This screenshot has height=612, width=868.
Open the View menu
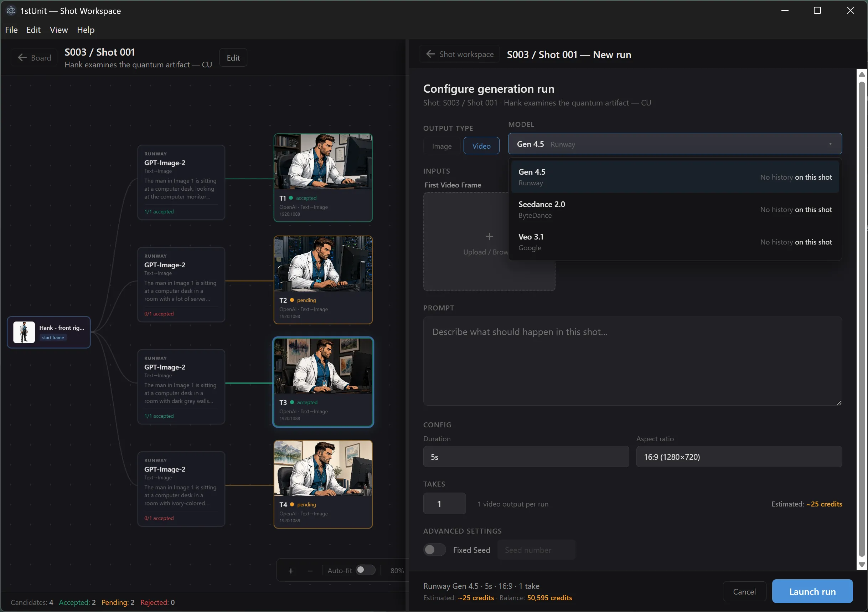click(x=58, y=30)
